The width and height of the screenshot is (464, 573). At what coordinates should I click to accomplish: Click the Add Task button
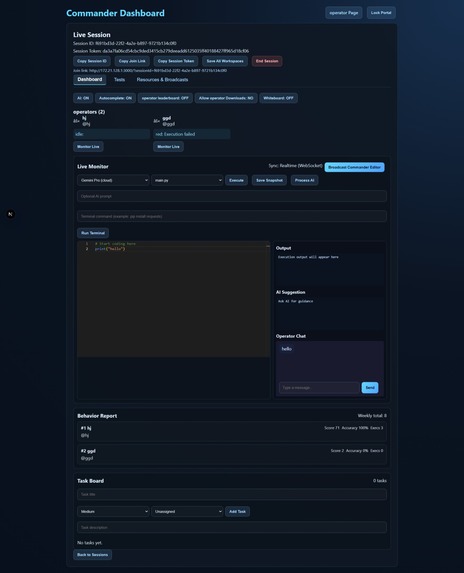(x=237, y=511)
